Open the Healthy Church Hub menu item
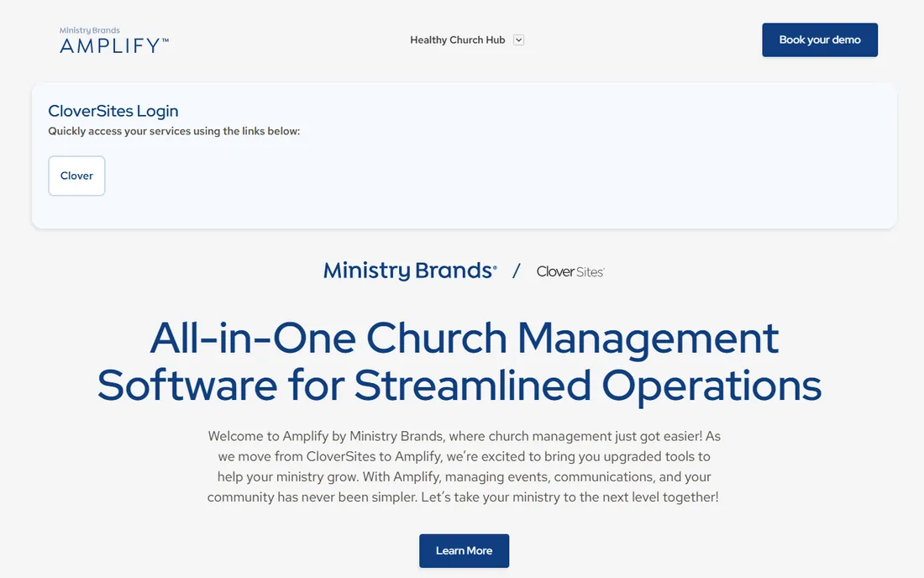This screenshot has width=924, height=578. coord(457,40)
